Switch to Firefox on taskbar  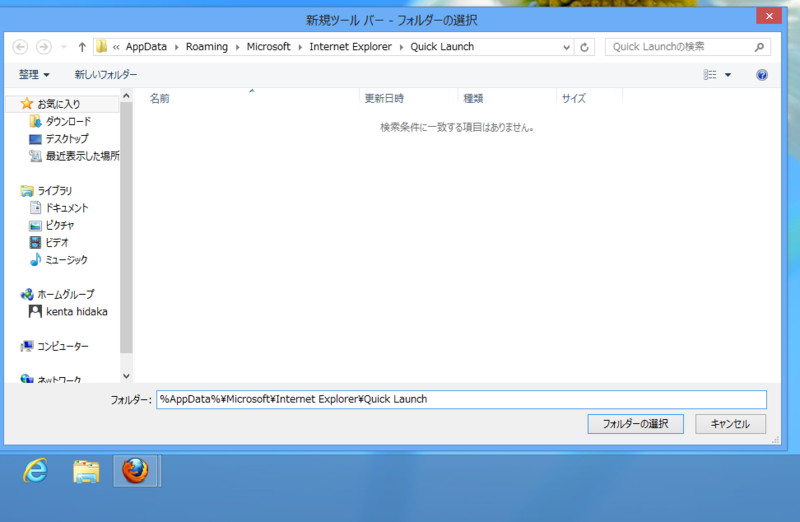tap(136, 470)
